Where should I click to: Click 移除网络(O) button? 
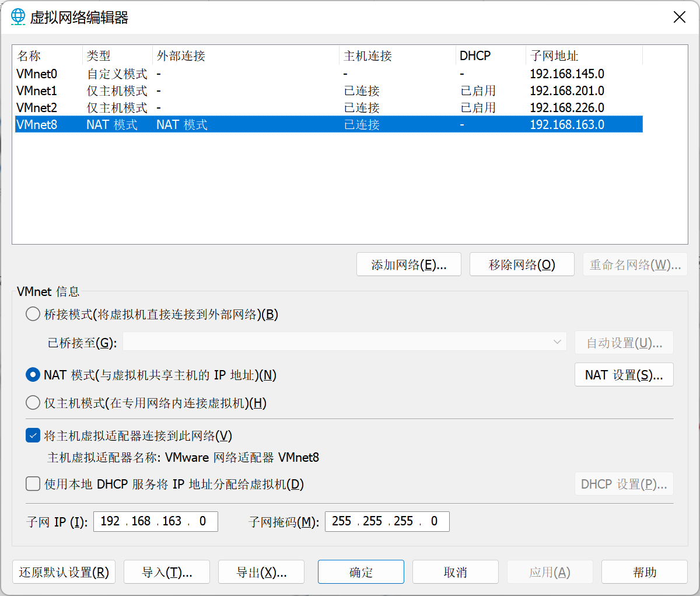[x=522, y=264]
